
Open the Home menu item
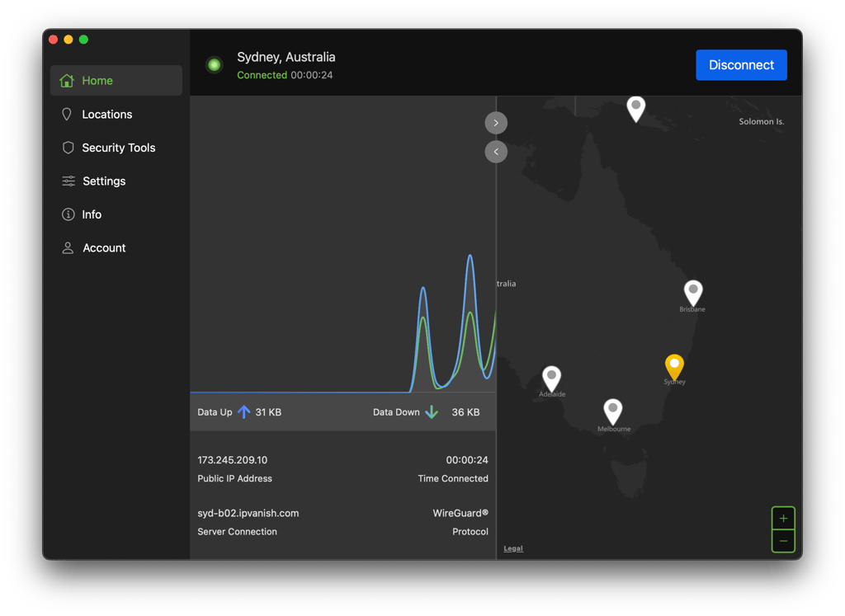116,81
